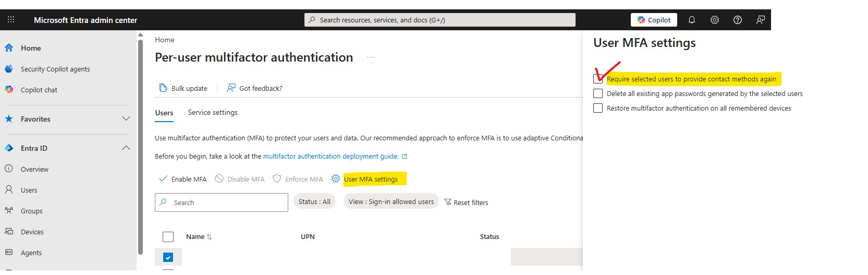Open the View : Sign-in allowed users filter
The width and height of the screenshot is (868, 275).
coord(391,201)
